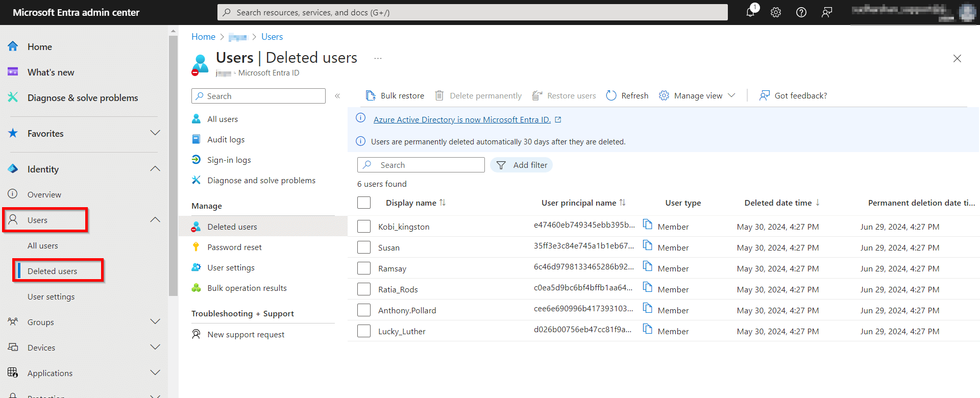Open the external link icon beside Entra ID notice
The width and height of the screenshot is (980, 398).
point(558,119)
